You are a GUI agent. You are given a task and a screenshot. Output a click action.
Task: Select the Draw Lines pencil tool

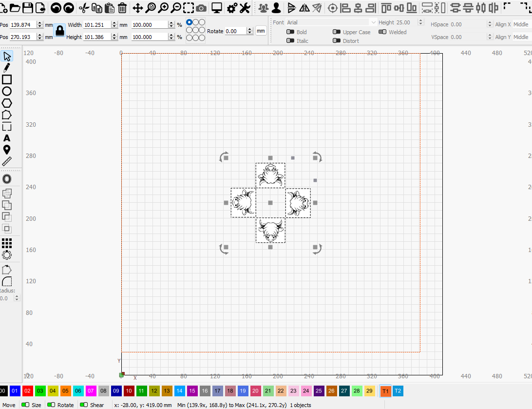(7, 68)
